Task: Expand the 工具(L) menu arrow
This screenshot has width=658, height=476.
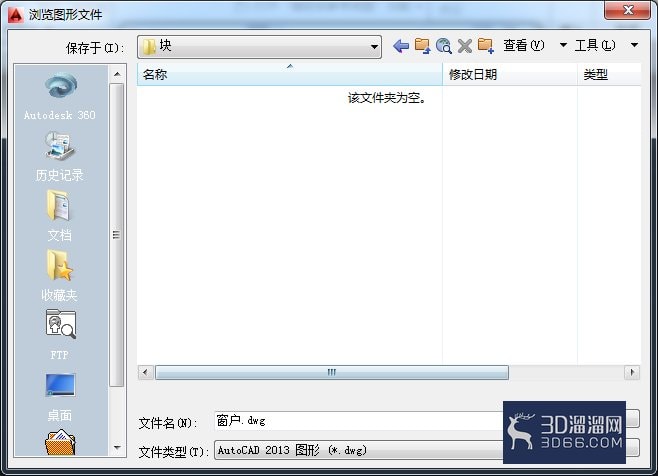Action: tap(634, 45)
